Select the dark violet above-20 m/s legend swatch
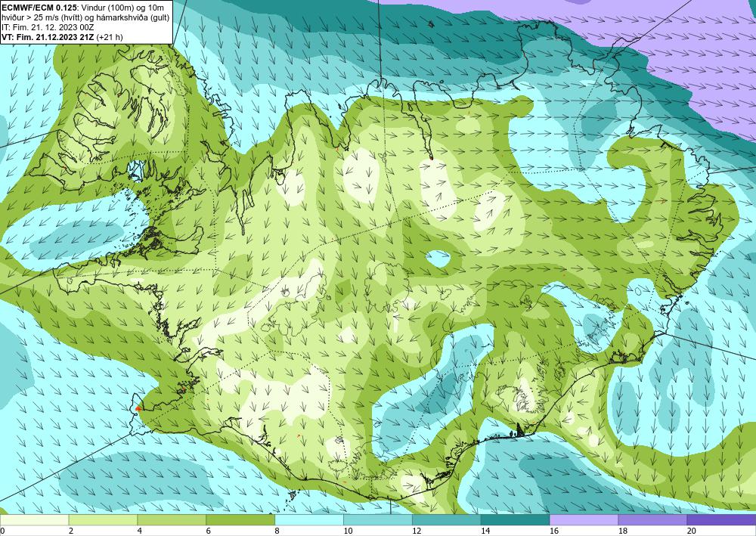Screen dimensions: 756x536 pyautogui.click(x=721, y=519)
